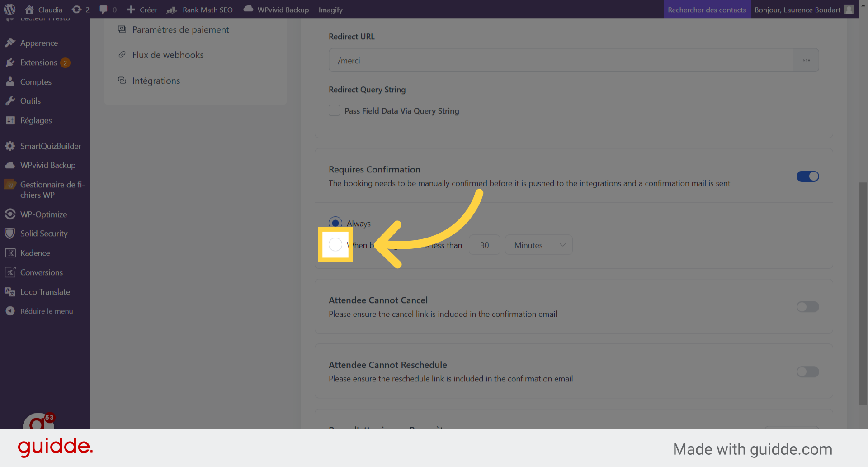
Task: Open Imagify in the admin bar
Action: click(x=330, y=10)
